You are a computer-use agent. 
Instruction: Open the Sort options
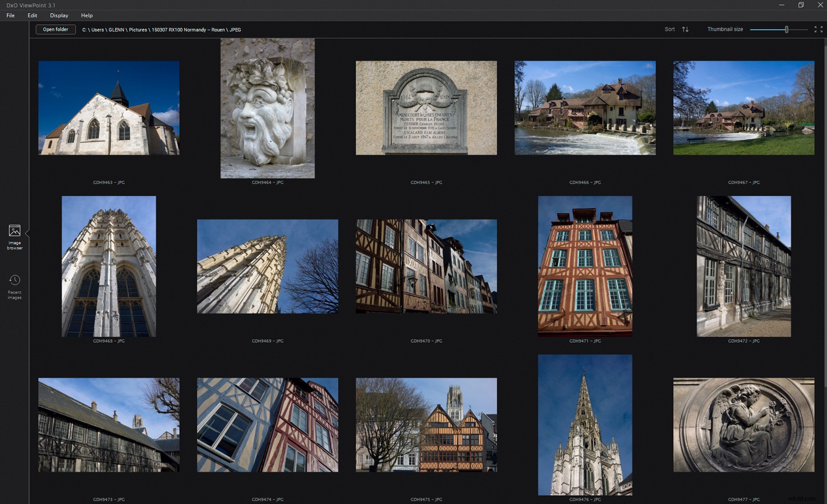tap(669, 29)
